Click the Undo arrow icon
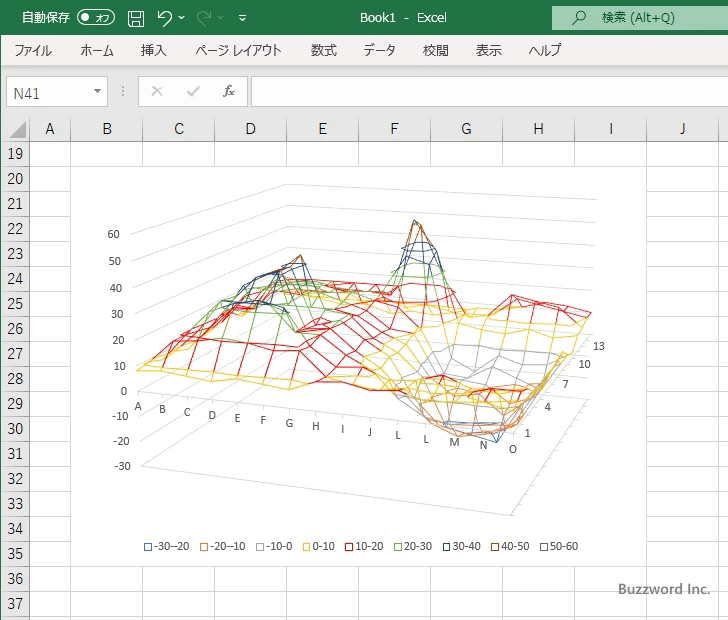728x620 pixels. pos(164,18)
